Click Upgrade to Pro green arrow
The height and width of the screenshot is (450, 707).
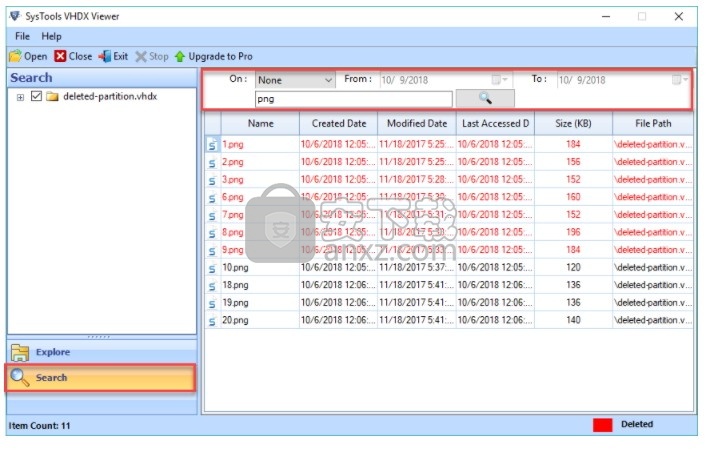click(180, 57)
